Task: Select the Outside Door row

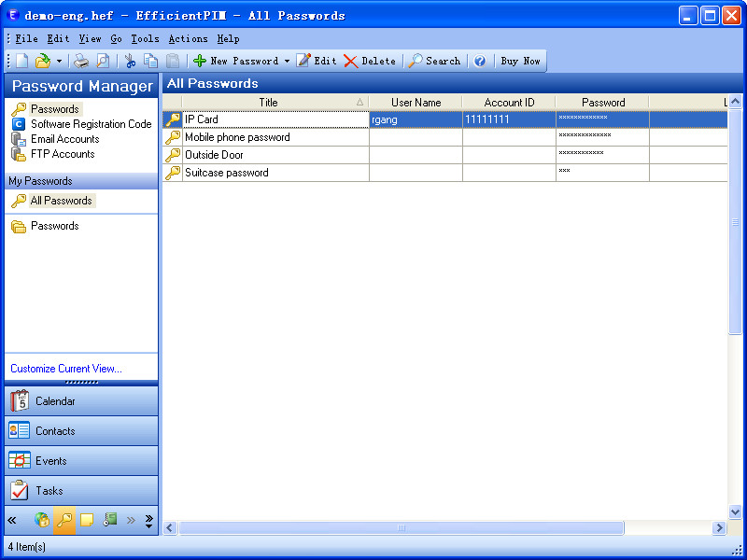Action: pyautogui.click(x=445, y=155)
